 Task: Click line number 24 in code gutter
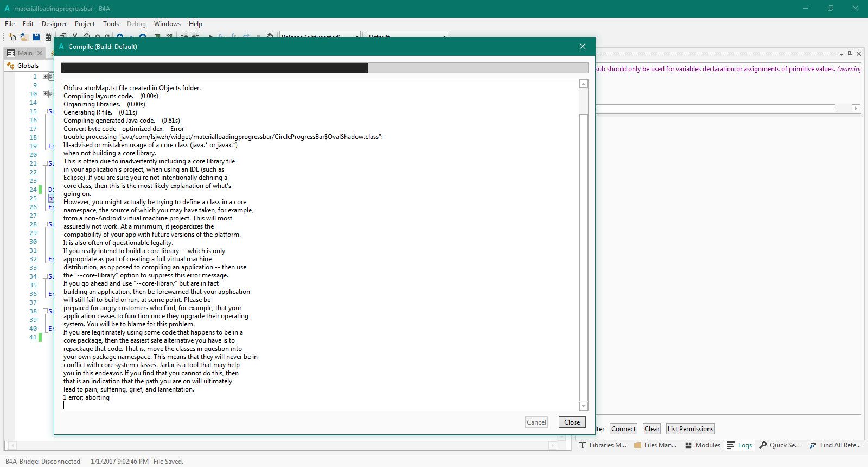click(x=33, y=190)
